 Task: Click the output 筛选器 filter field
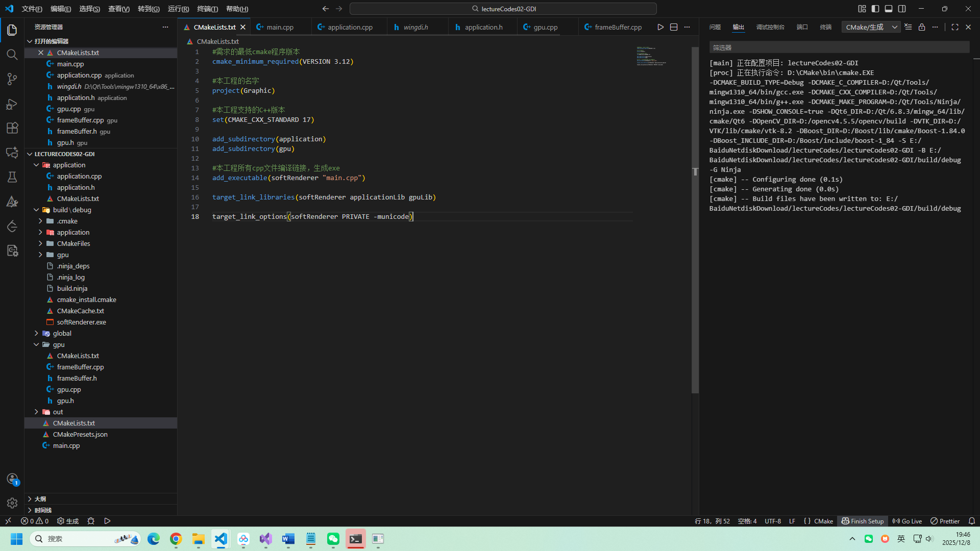839,47
